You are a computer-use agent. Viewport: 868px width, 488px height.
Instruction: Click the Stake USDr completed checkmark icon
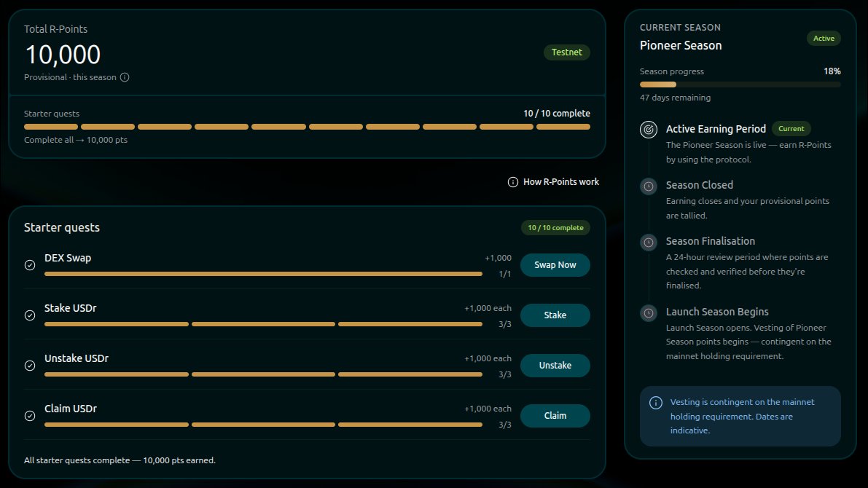pos(30,315)
